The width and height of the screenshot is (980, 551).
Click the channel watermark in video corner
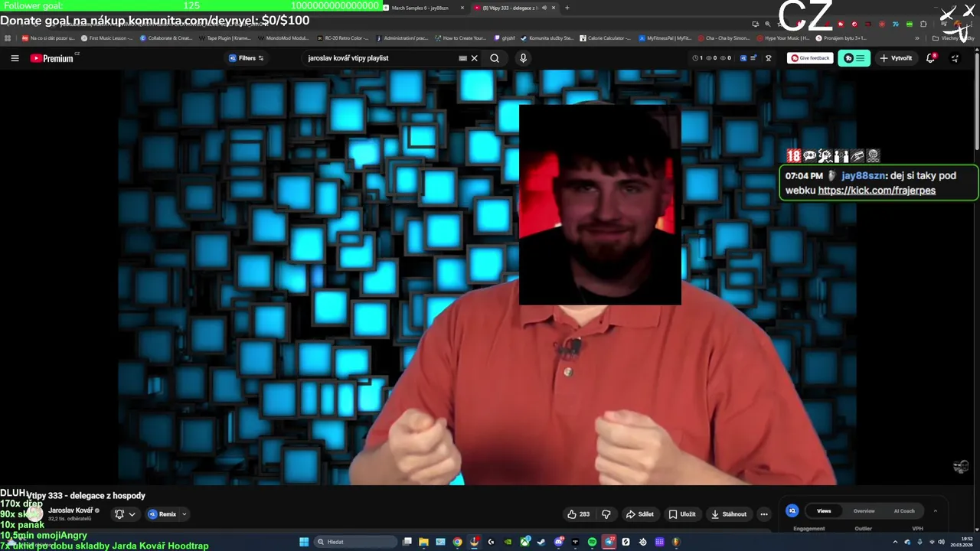[961, 466]
